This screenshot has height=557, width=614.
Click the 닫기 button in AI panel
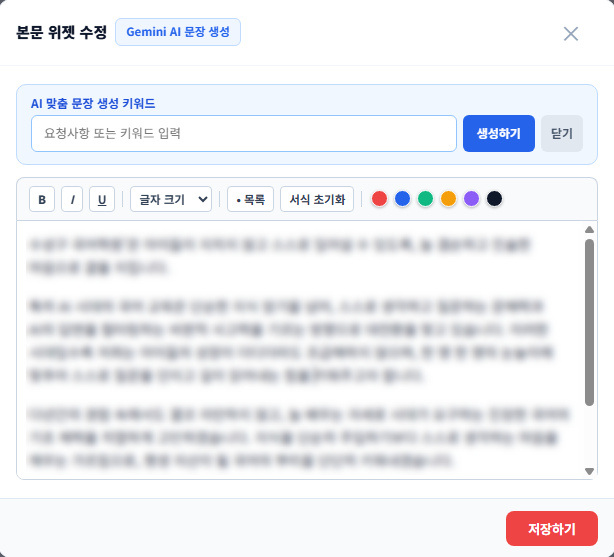(562, 133)
